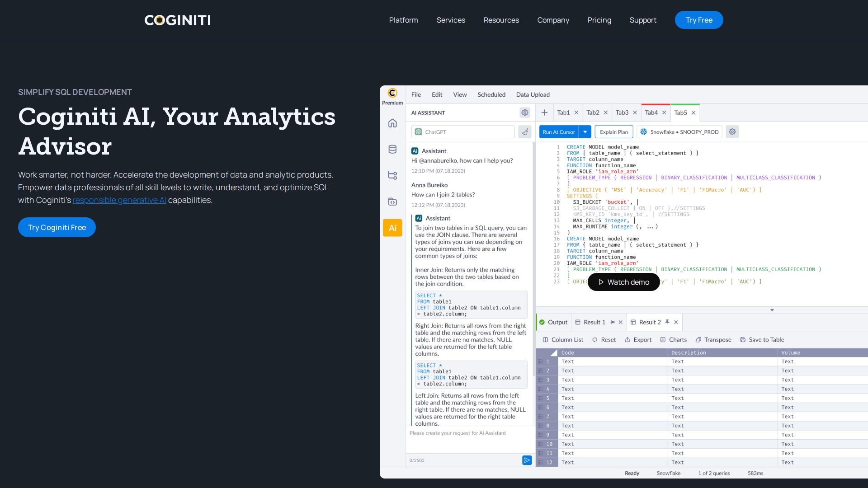Open the home icon in sidebar
The image size is (868, 488).
tap(392, 123)
